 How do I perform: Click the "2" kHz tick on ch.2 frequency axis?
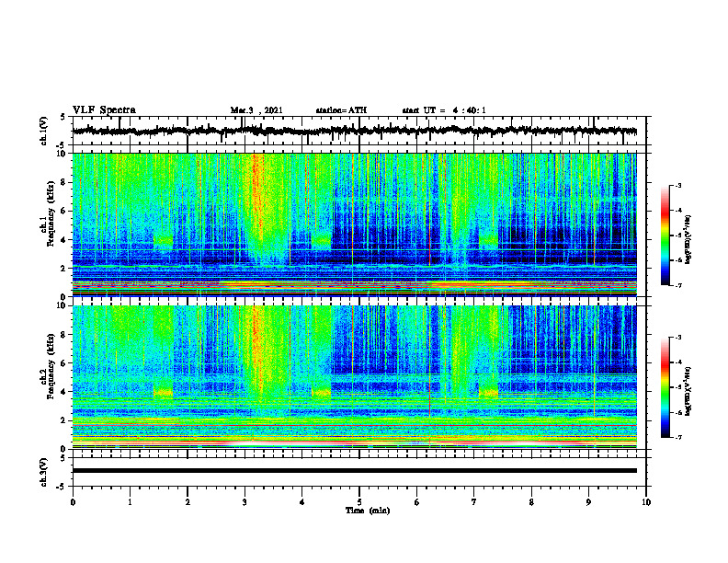click(x=63, y=420)
